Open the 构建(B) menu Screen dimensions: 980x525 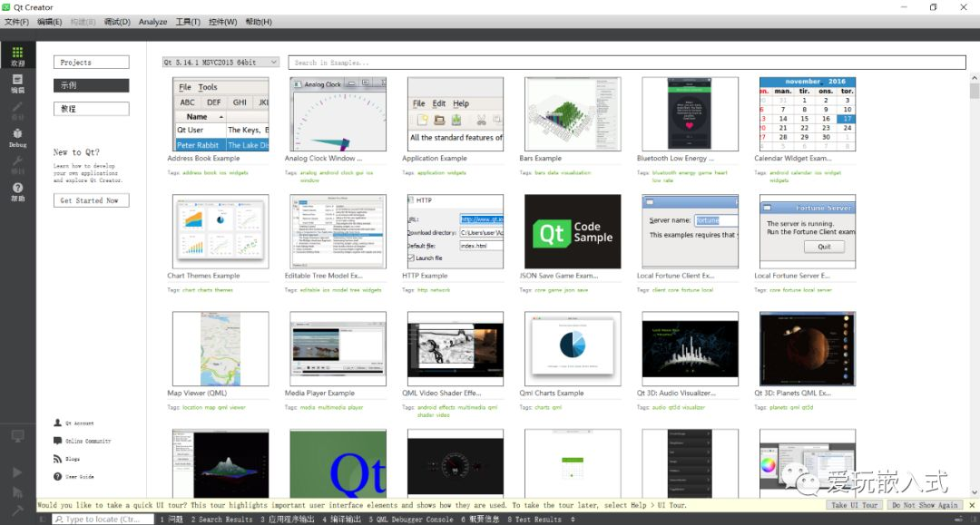click(83, 21)
